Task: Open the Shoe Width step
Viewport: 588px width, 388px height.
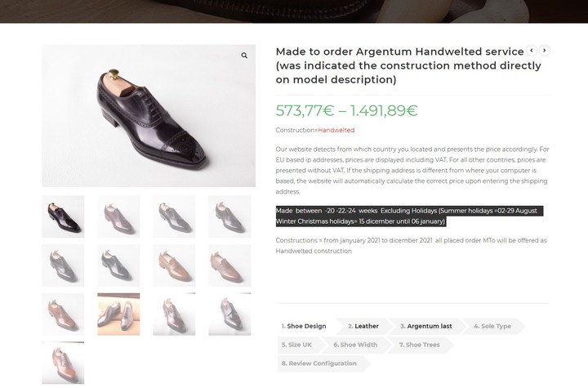Action: point(355,345)
